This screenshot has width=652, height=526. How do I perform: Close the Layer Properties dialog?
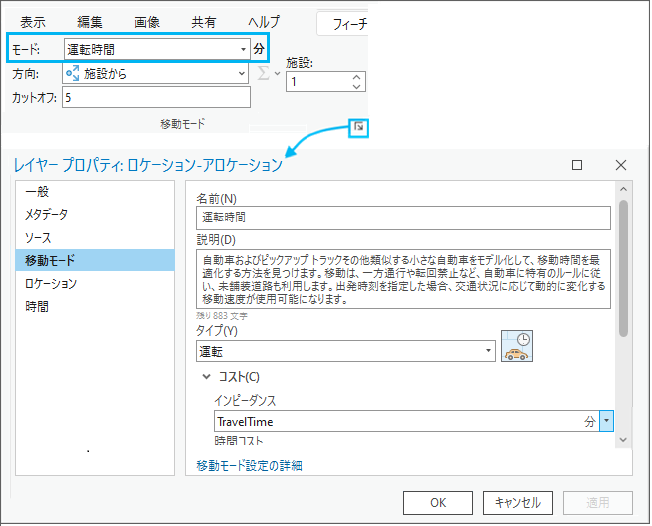621,165
